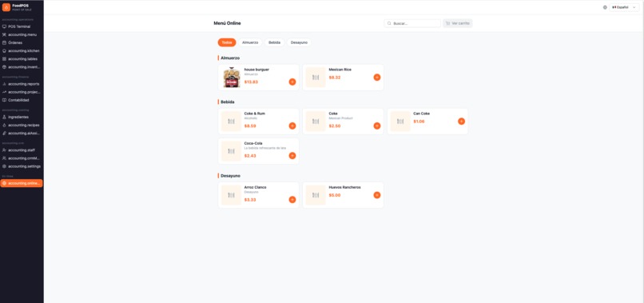This screenshot has height=303, width=644.
Task: Add Mexican Rice to cart
Action: (x=377, y=78)
